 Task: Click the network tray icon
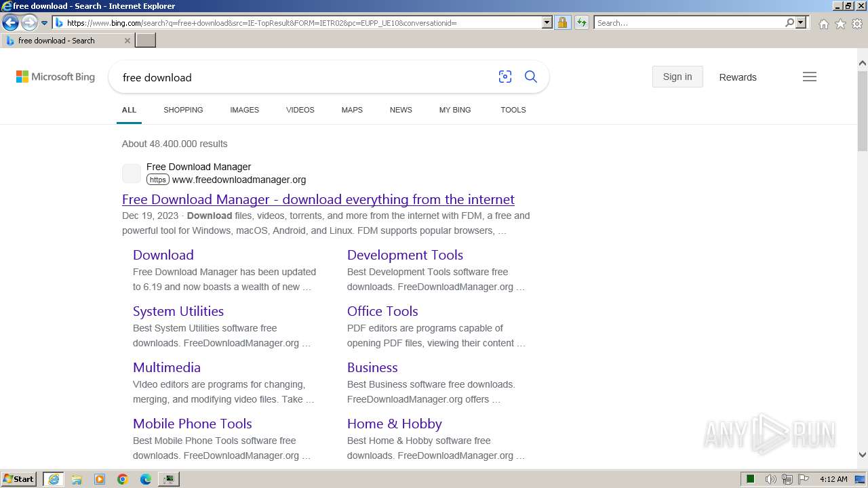[787, 479]
